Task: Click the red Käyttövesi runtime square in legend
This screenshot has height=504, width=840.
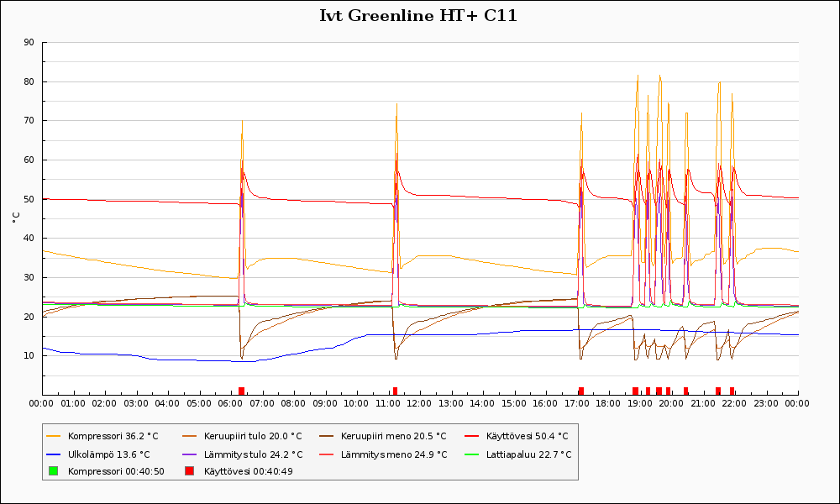Action: tap(189, 471)
